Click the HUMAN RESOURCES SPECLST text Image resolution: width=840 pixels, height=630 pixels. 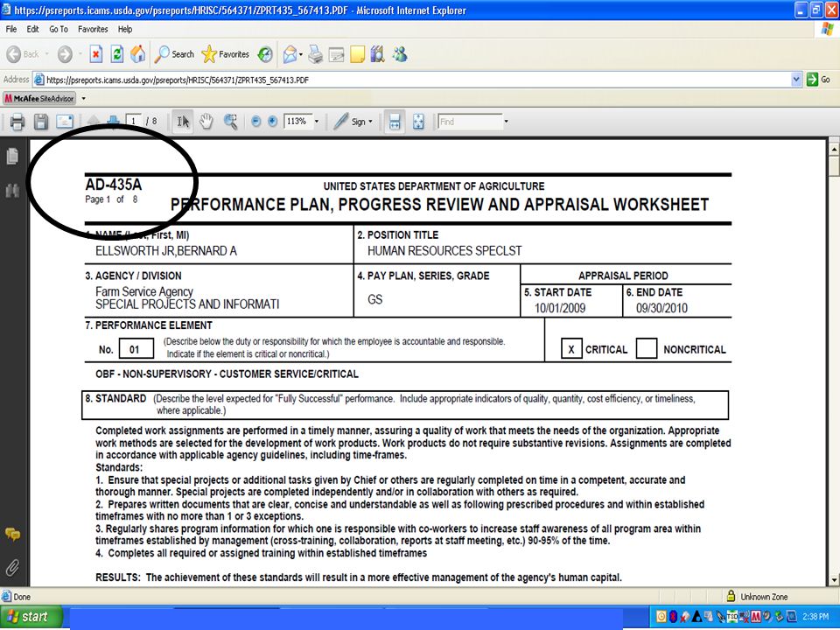point(444,251)
